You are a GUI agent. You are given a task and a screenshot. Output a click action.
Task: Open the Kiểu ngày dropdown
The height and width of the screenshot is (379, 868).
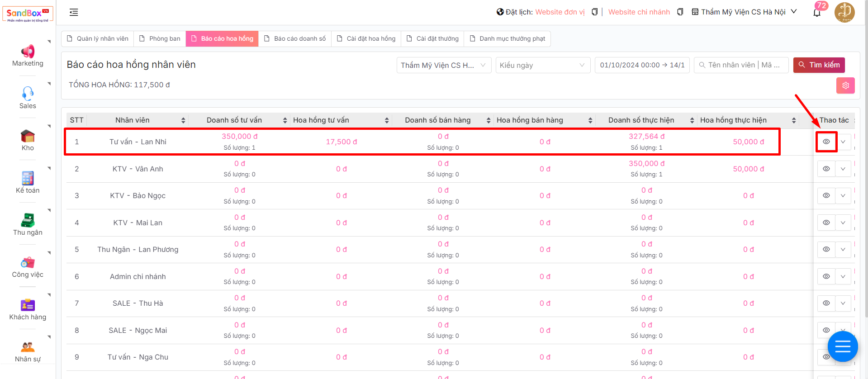[x=542, y=65]
